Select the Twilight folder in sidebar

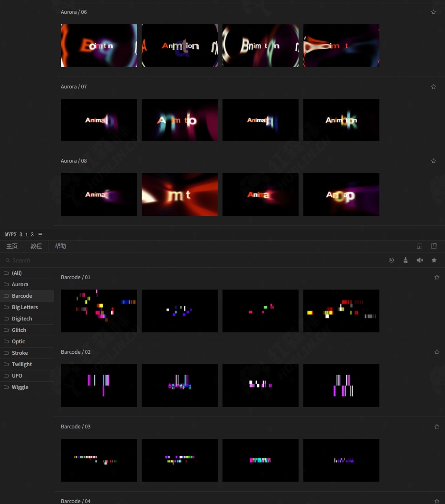[x=22, y=364]
